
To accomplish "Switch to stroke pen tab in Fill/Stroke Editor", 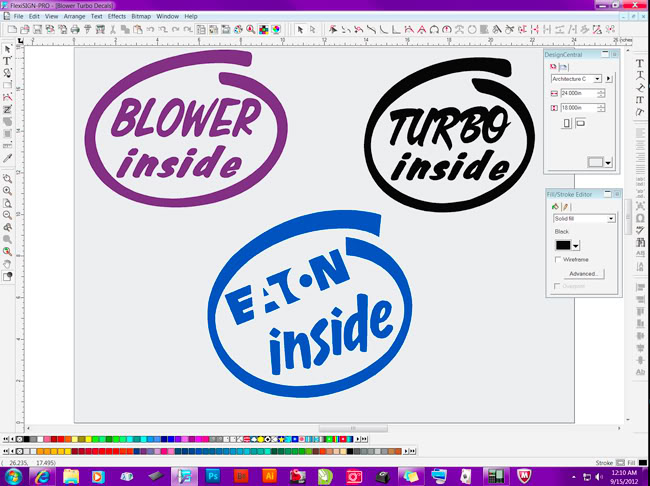I will pyautogui.click(x=563, y=206).
